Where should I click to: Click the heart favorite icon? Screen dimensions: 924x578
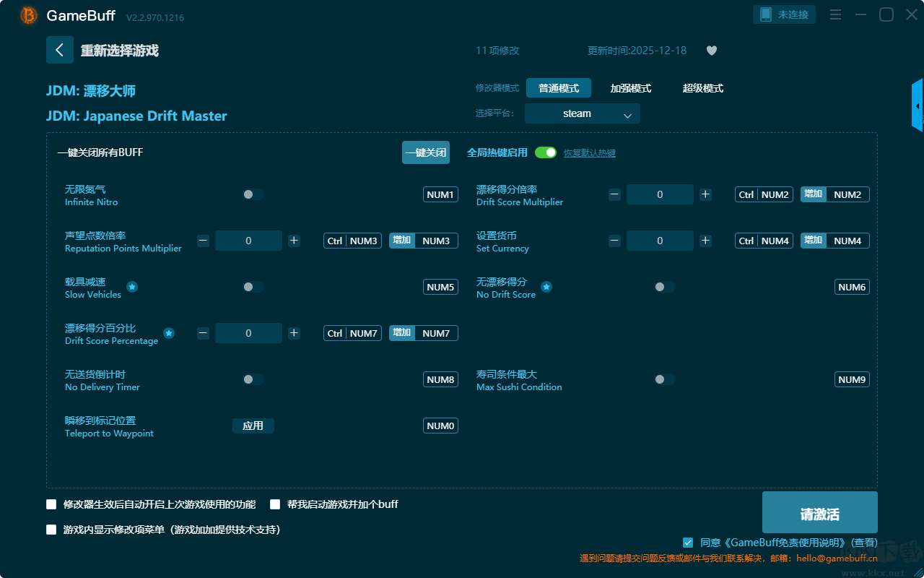point(711,51)
